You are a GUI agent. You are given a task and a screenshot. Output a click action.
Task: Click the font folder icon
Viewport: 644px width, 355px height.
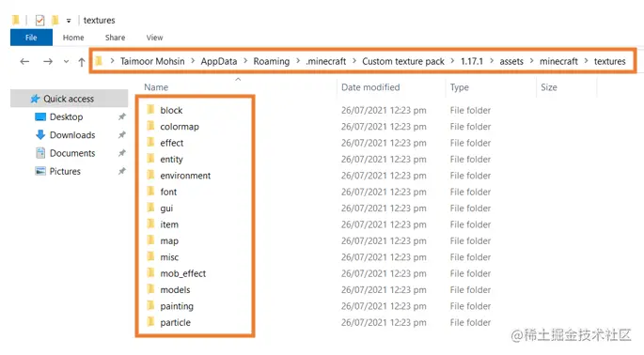tap(150, 192)
